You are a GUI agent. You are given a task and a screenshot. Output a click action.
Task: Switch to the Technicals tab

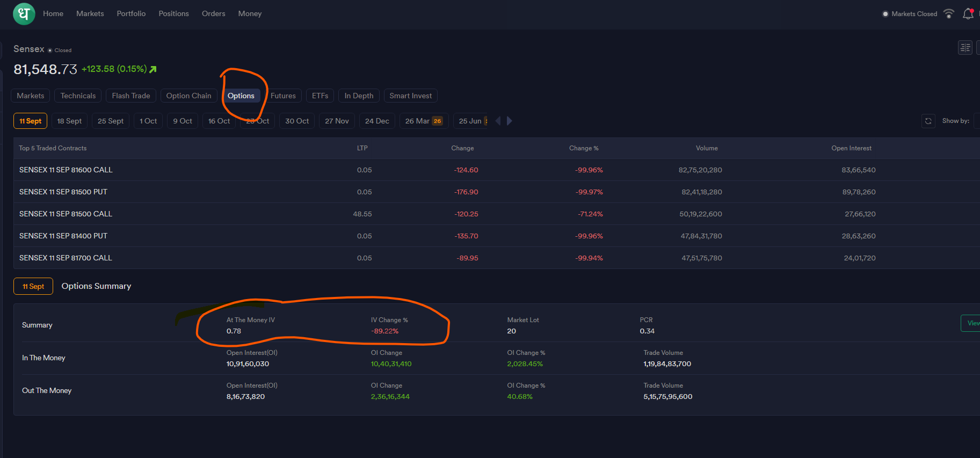[x=78, y=96]
